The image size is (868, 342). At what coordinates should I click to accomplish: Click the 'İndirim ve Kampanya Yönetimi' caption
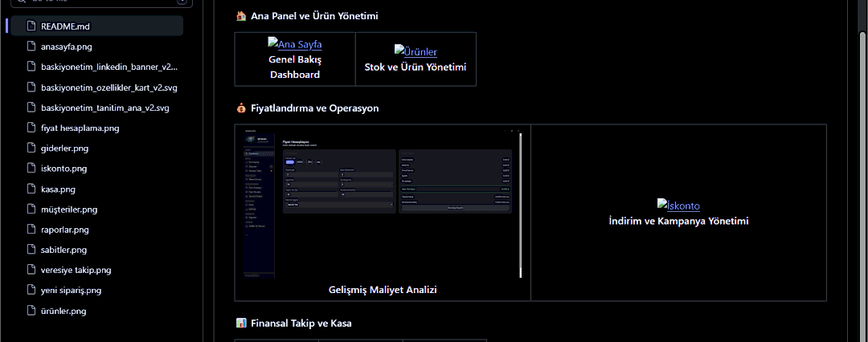[678, 222]
